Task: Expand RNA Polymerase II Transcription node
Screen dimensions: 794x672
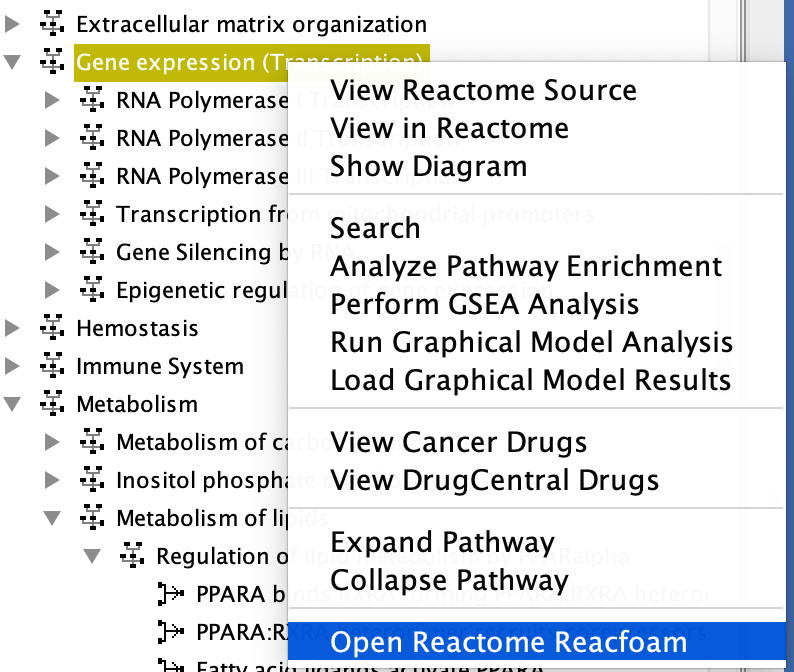Action: pyautogui.click(x=52, y=138)
